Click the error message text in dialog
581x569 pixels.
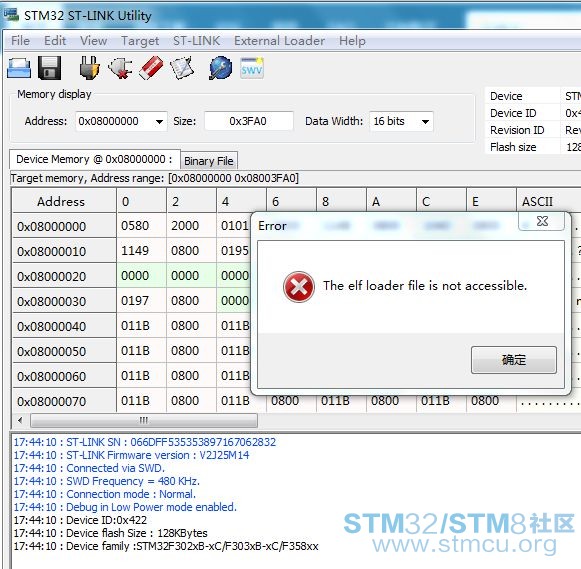[425, 286]
